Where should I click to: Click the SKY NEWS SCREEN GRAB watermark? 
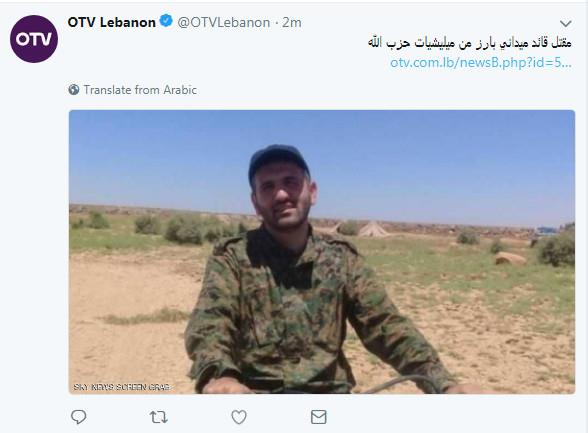click(x=122, y=387)
